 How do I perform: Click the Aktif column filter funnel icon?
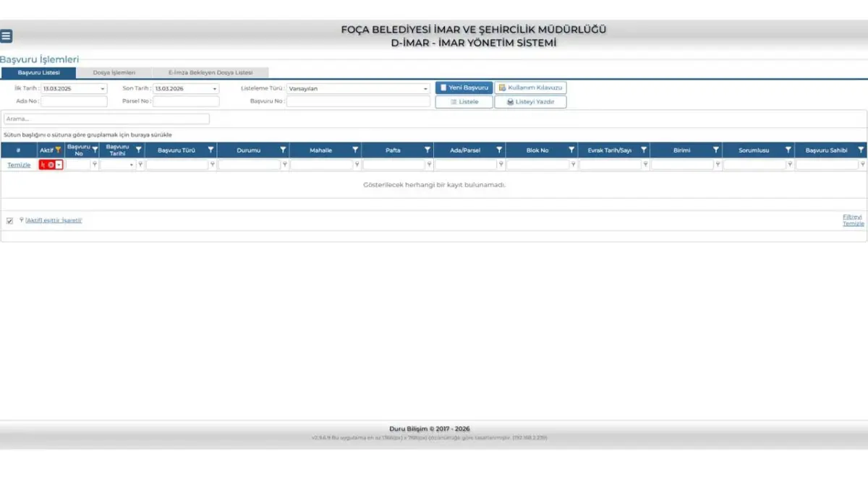(x=59, y=150)
